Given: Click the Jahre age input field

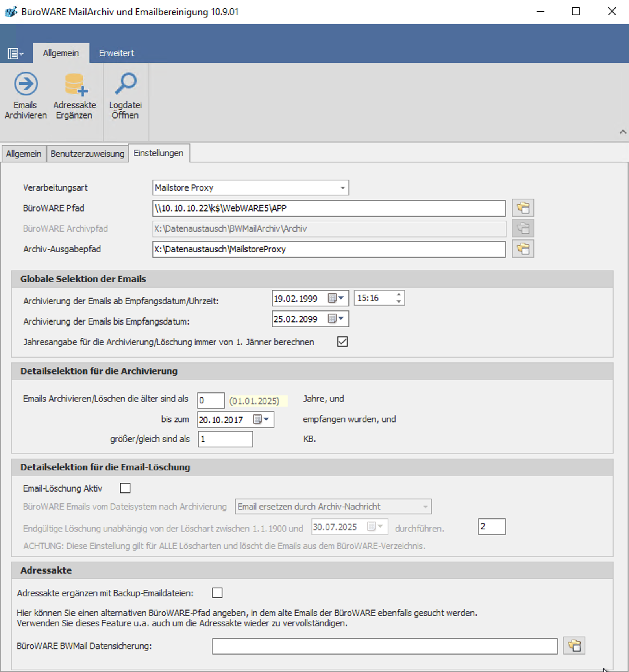Looking at the screenshot, I should coord(211,401).
